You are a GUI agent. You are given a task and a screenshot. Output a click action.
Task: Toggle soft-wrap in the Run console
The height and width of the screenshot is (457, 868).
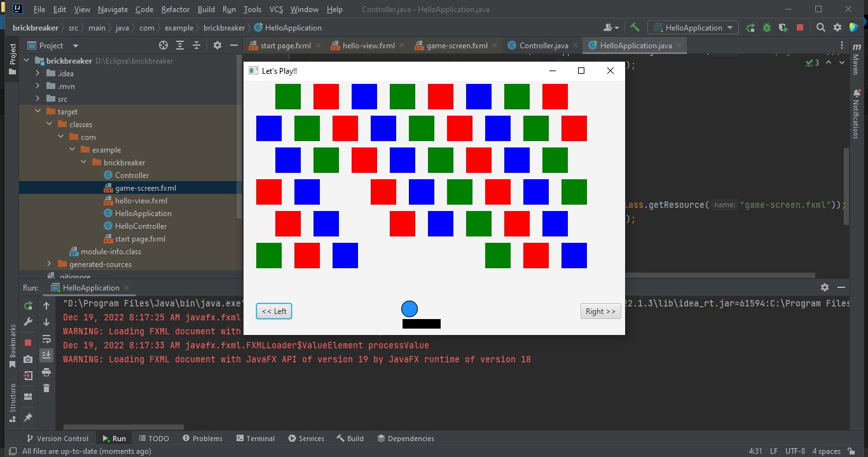coord(46,339)
